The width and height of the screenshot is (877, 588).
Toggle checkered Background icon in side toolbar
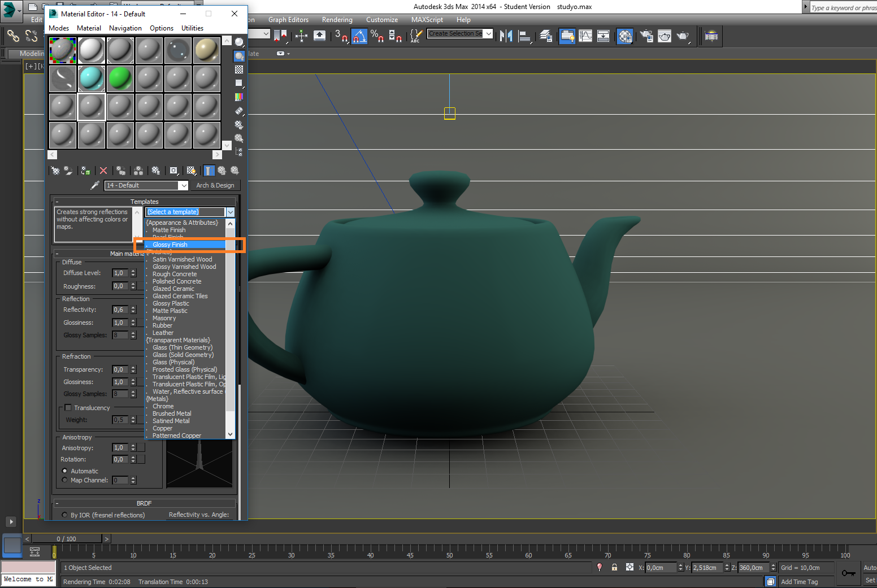(x=239, y=69)
